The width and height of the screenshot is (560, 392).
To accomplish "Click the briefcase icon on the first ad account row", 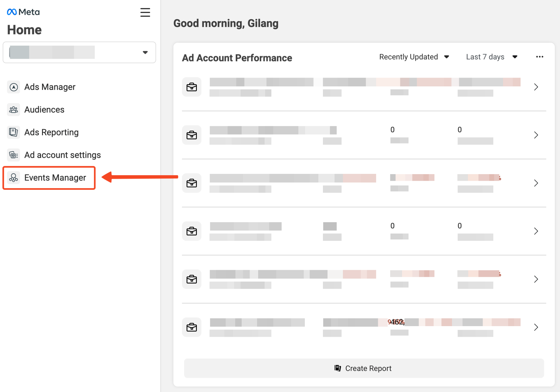I will (192, 87).
